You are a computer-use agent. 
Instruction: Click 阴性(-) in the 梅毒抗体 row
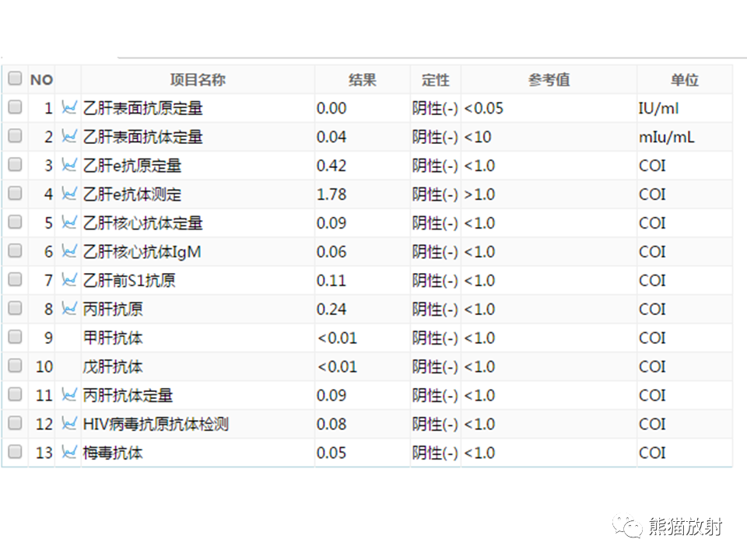pos(435,453)
